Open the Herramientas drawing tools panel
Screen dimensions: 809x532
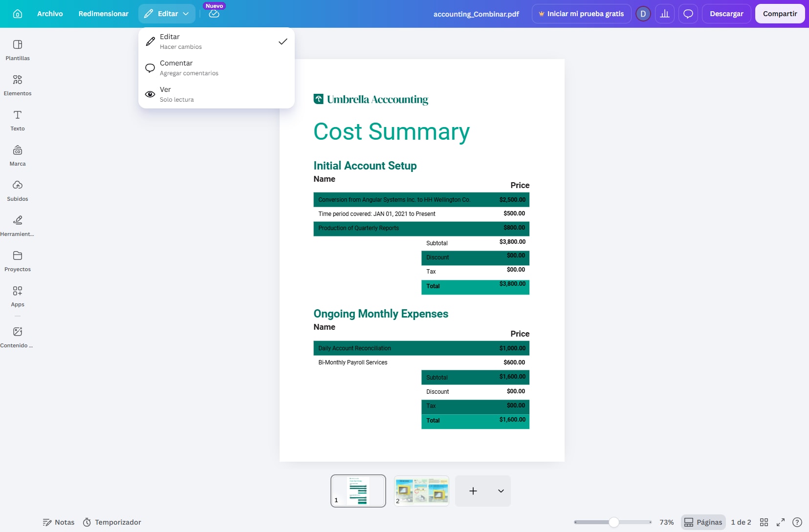[x=18, y=226]
